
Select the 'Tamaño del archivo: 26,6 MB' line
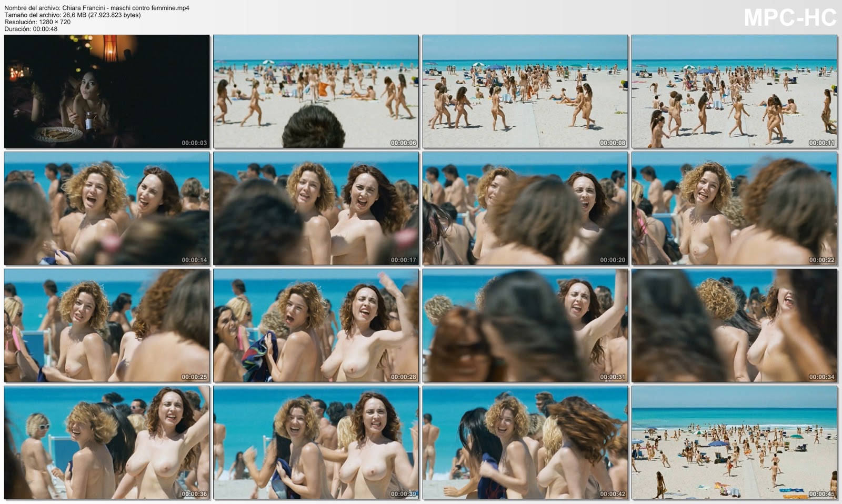(73, 15)
